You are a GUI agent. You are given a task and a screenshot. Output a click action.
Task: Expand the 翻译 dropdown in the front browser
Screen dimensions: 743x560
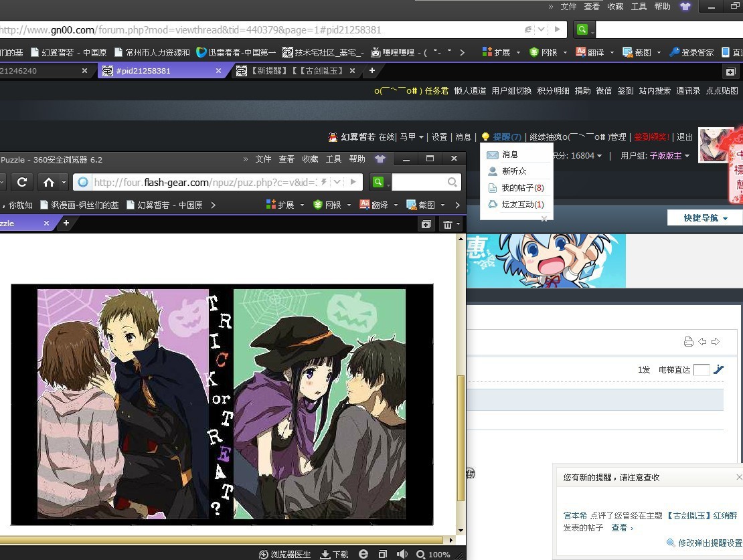(x=395, y=205)
